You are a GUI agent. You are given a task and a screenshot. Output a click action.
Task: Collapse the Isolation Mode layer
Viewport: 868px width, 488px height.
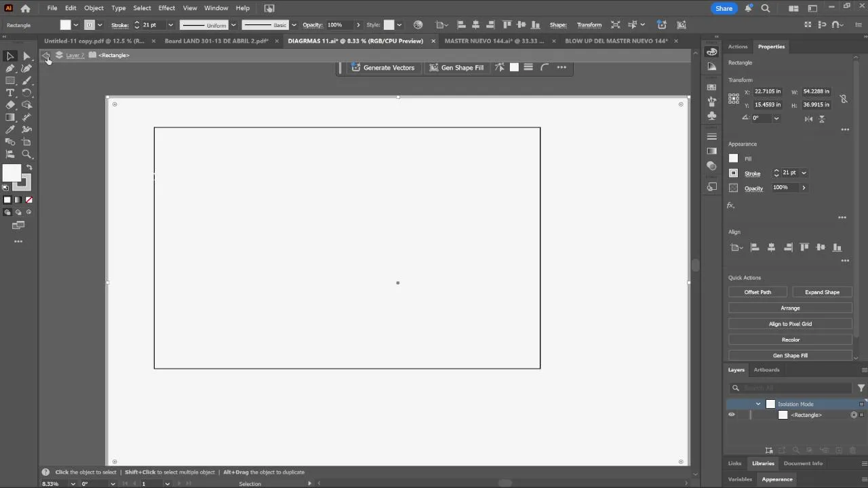[x=758, y=404]
